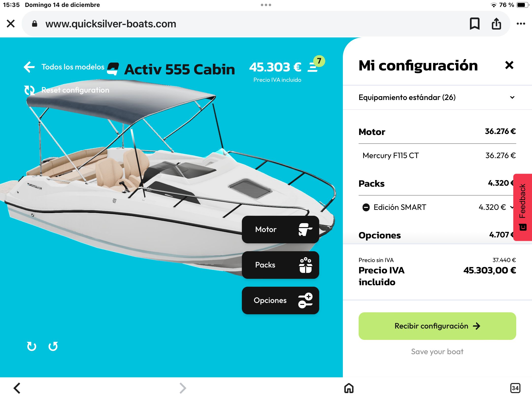Open the Motor configuration section
The image size is (532, 399).
coord(280,230)
